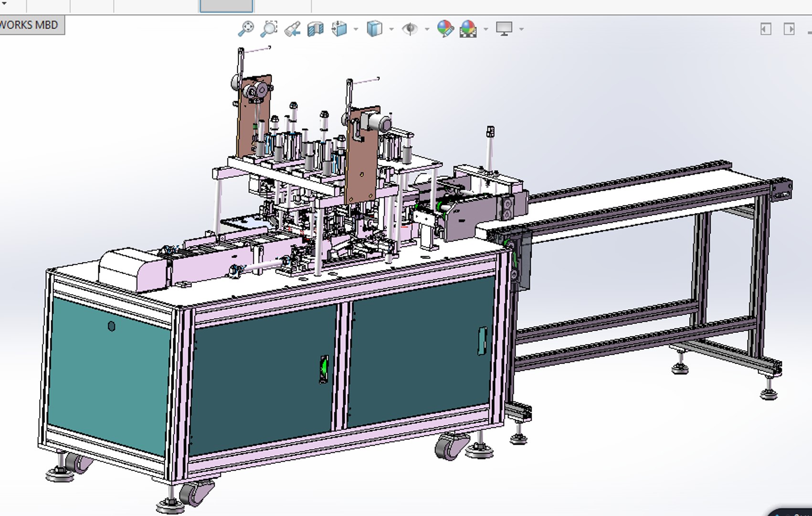Viewport: 812px width, 516px height.
Task: Open the View Orientation icon
Action: pyautogui.click(x=339, y=29)
